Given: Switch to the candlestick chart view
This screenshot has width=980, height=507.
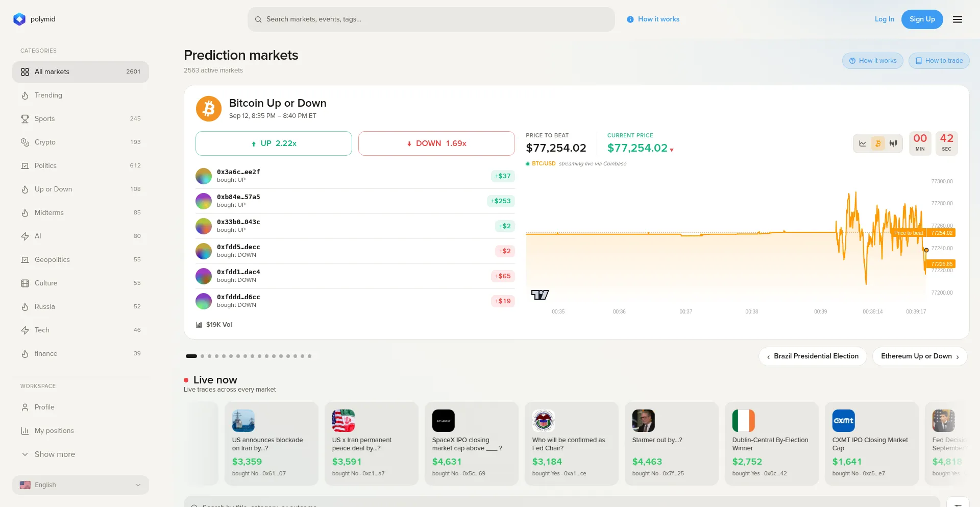Looking at the screenshot, I should [x=893, y=143].
